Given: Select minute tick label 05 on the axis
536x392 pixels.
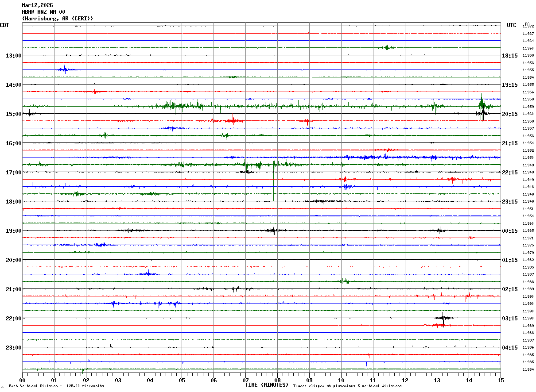Looking at the screenshot, I should pos(182,380).
